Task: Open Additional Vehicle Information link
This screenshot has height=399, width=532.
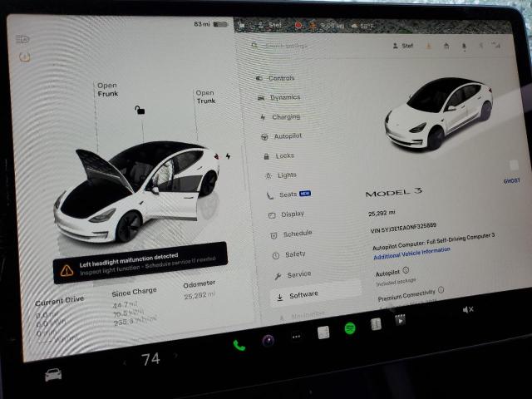Action: 411,254
